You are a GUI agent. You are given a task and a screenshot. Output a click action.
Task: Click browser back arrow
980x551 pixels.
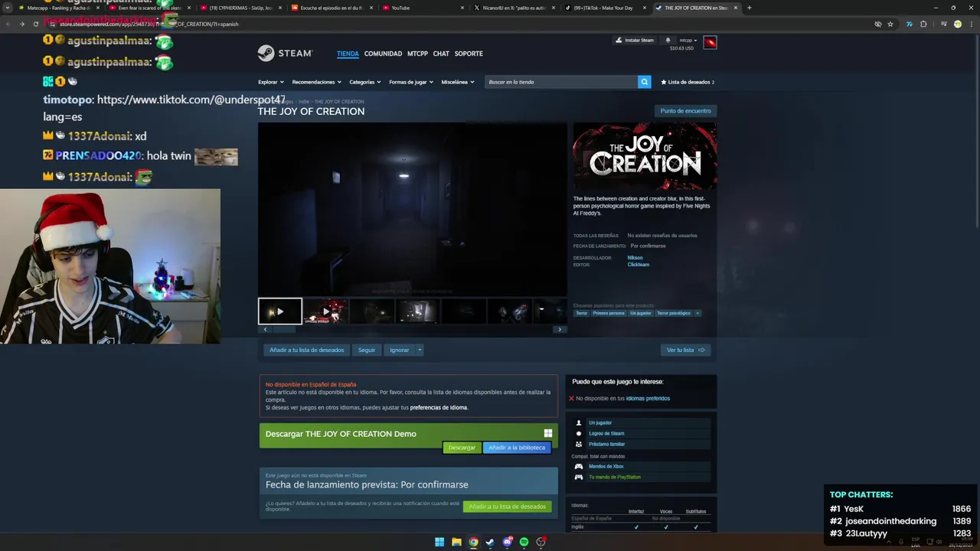(8, 24)
